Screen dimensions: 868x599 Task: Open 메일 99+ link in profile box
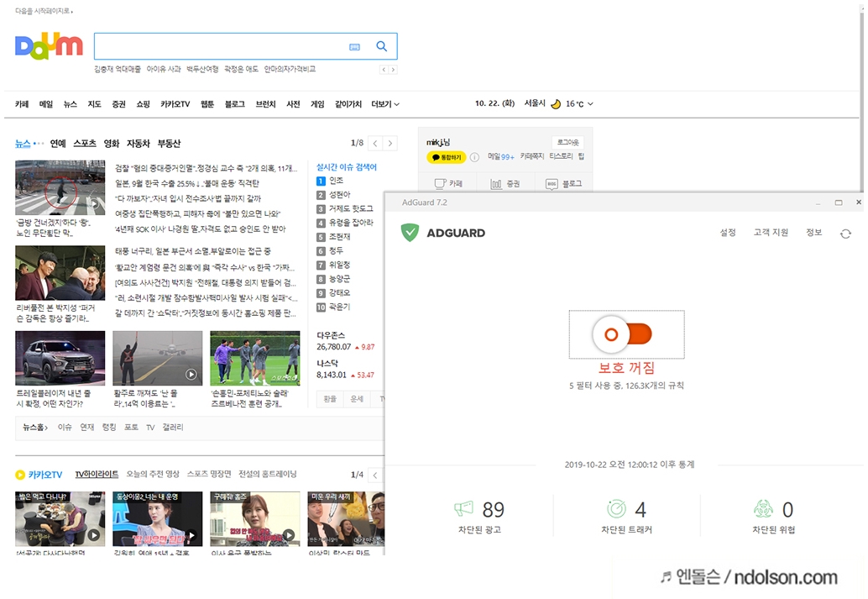(x=501, y=157)
